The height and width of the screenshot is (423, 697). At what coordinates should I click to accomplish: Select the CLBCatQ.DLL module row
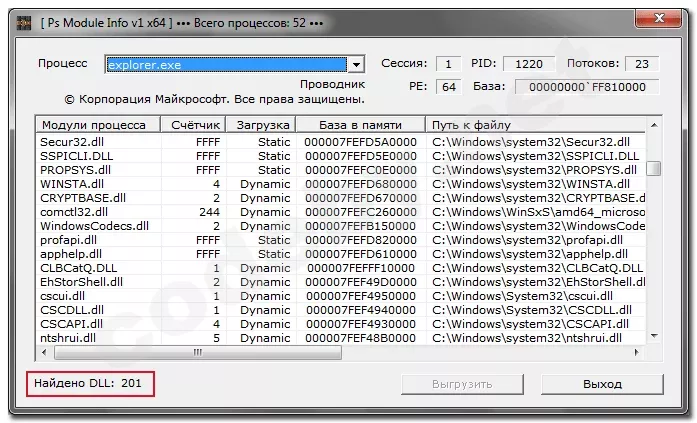tap(341, 268)
